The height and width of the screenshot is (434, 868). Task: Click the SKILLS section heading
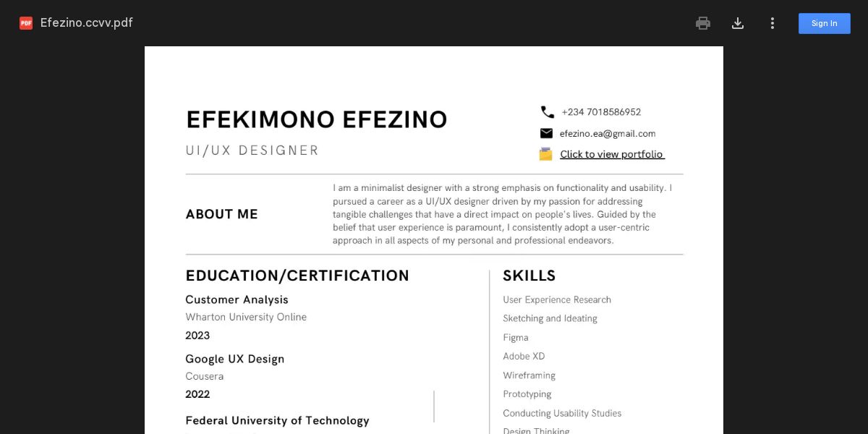tap(529, 276)
